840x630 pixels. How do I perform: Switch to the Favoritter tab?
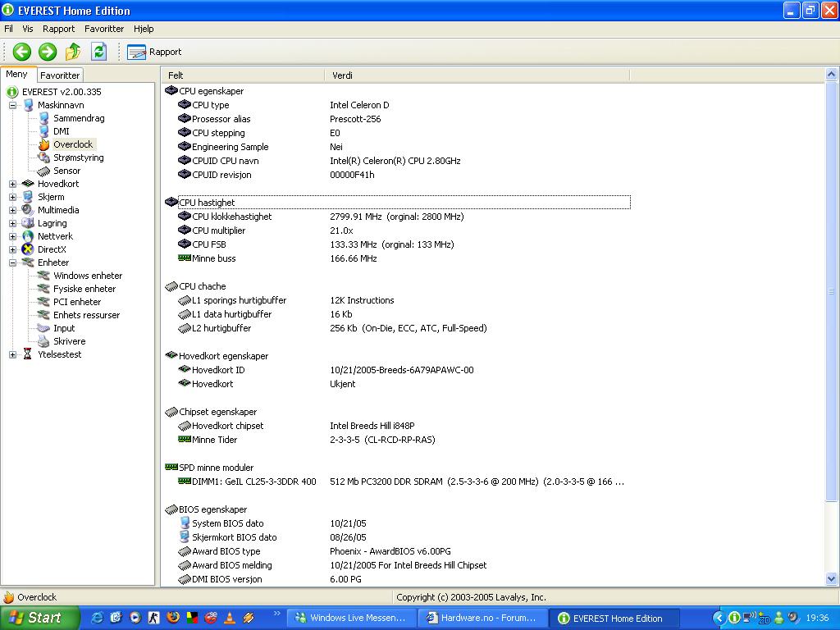[60, 75]
